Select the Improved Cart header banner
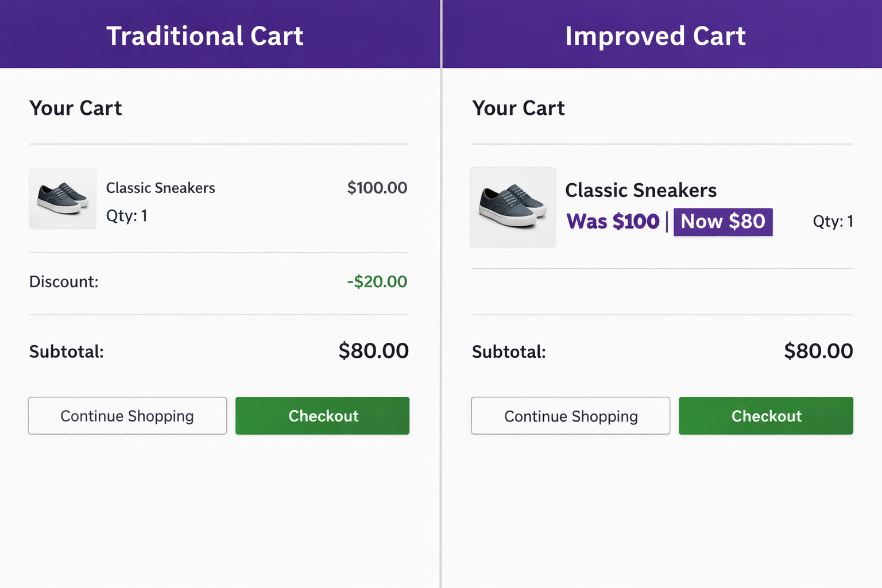The height and width of the screenshot is (588, 882). pyautogui.click(x=655, y=36)
